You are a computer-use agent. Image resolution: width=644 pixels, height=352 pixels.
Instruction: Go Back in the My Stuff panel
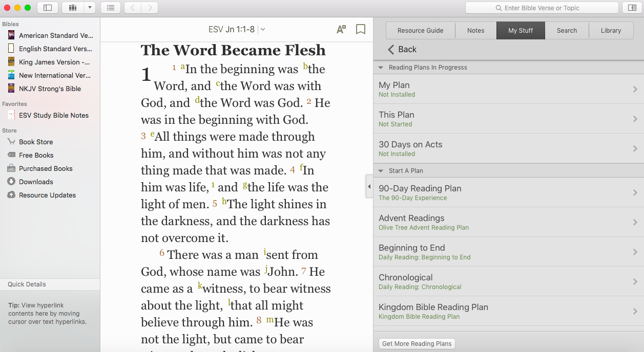coord(402,49)
